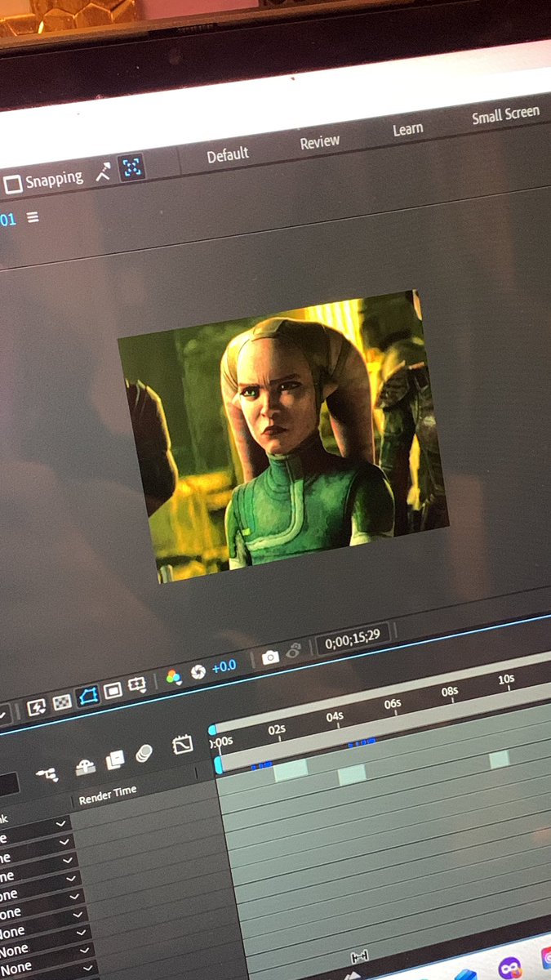The height and width of the screenshot is (980, 551).
Task: Open the Learn workspace
Action: point(407,129)
